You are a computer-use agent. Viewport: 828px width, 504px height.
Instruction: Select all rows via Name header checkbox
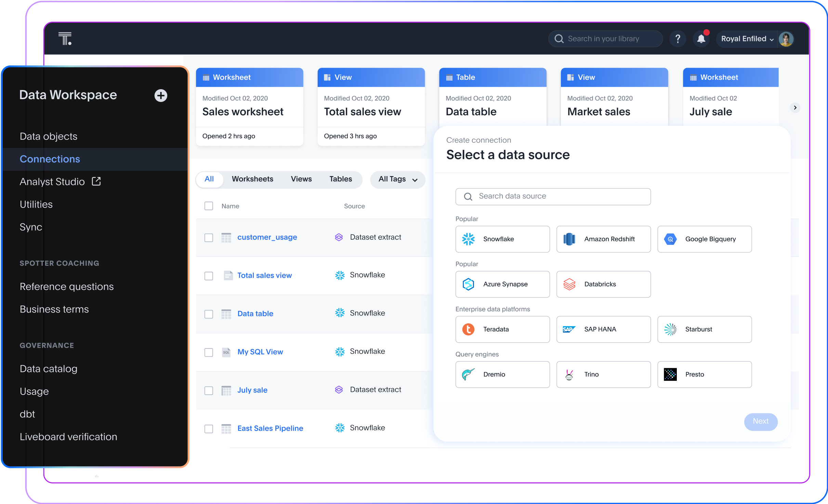[209, 206]
